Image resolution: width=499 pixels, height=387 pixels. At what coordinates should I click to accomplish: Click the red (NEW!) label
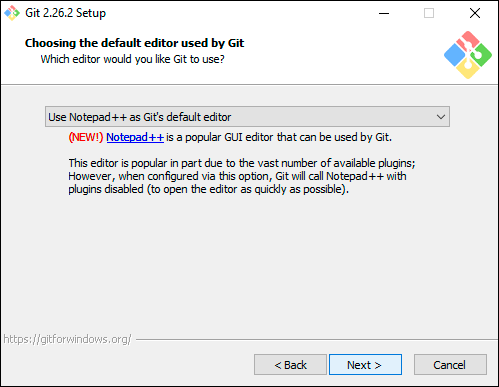pos(86,137)
